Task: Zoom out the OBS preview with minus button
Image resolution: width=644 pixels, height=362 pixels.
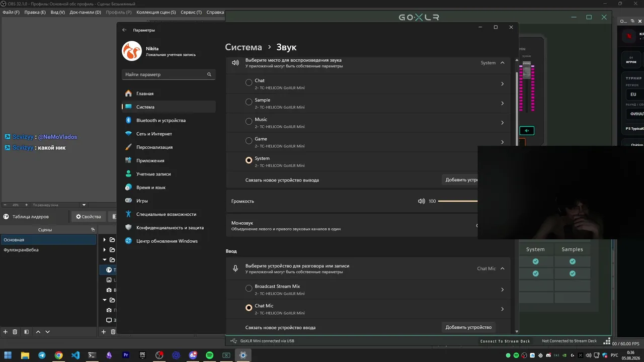Action: 5,205
